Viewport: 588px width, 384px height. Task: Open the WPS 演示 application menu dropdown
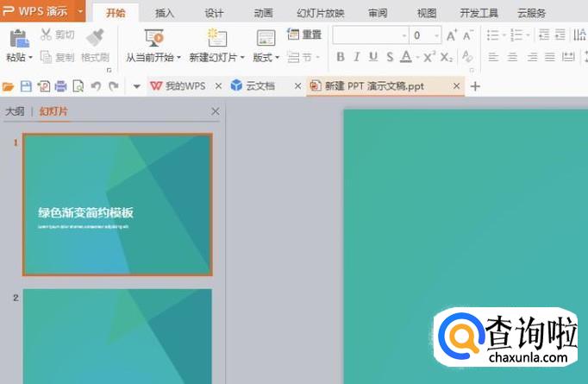point(80,11)
